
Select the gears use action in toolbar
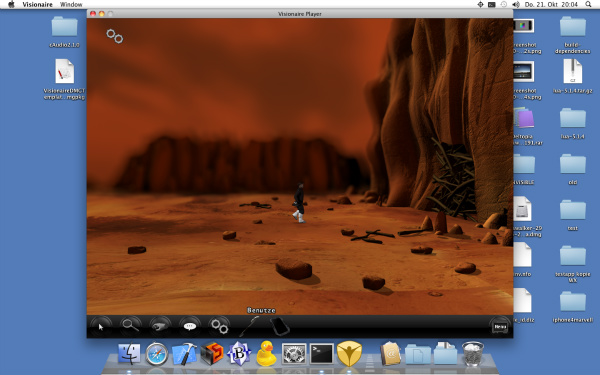click(220, 326)
